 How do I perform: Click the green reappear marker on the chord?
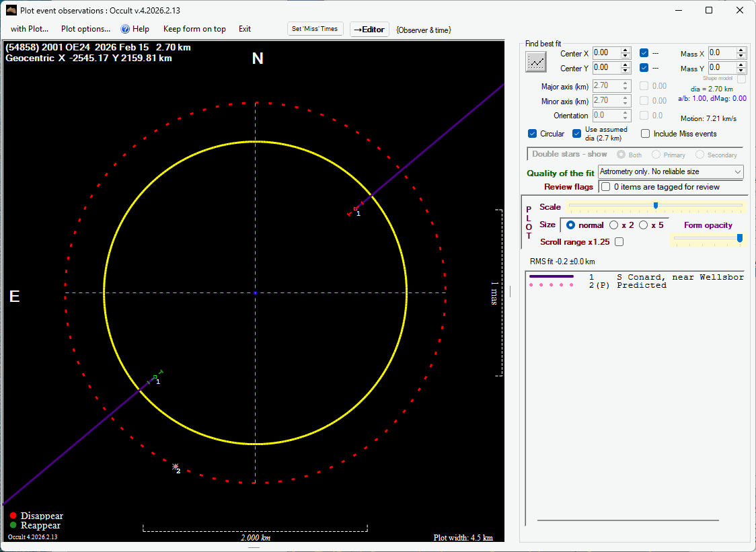155,377
